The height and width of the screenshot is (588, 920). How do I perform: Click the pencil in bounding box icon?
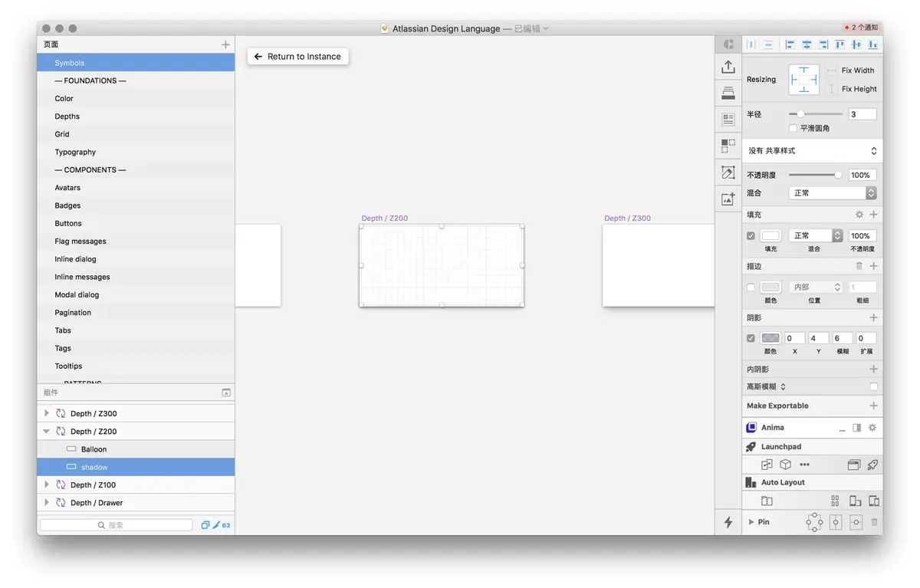[728, 172]
